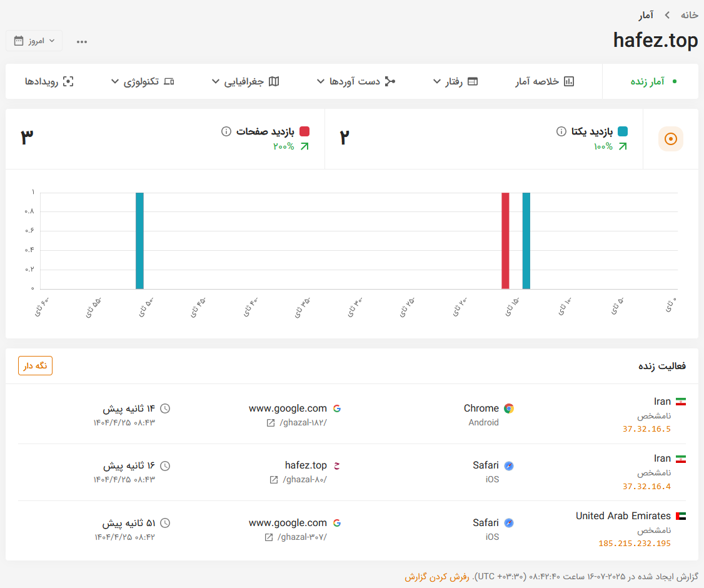Viewport: 704px width, 588px height.
Task: Click the devices icon beside تکنولوژی
Action: (169, 81)
